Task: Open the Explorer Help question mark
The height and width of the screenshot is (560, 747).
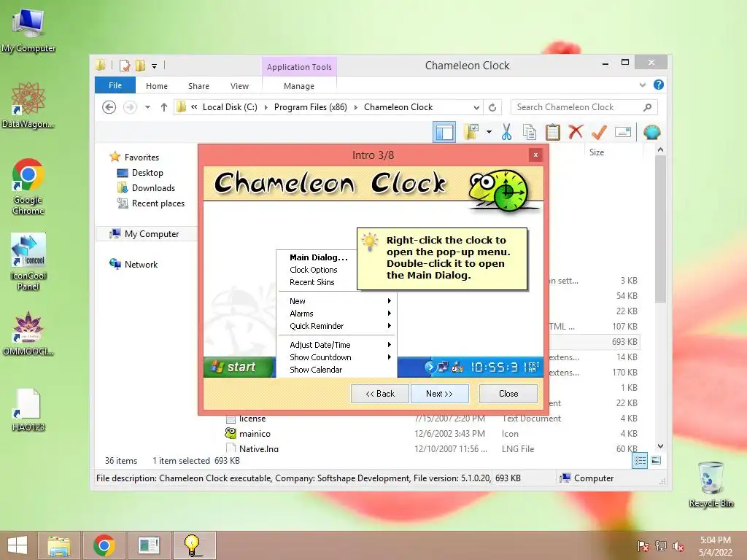Action: 659,85
